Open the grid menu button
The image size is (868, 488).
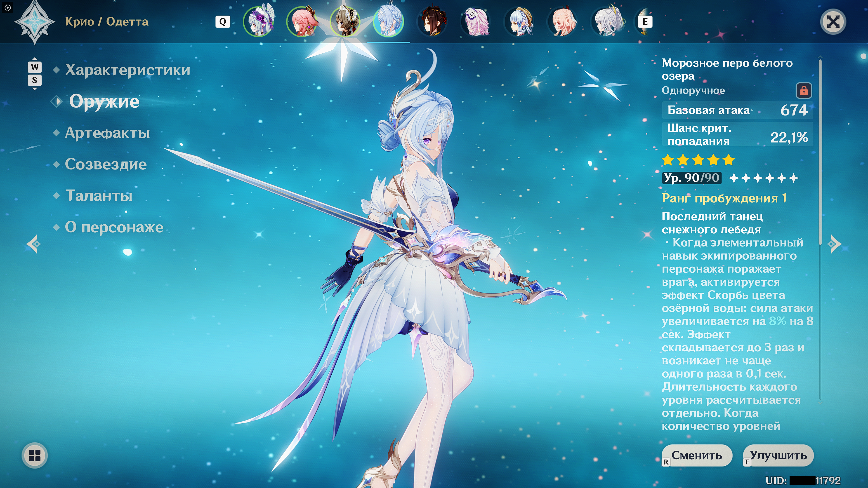coord(35,455)
